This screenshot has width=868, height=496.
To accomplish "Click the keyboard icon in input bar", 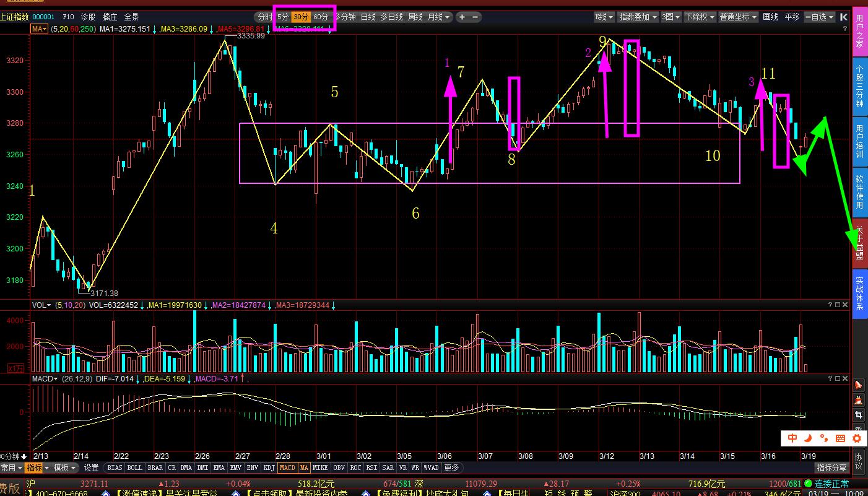I will coord(840,438).
